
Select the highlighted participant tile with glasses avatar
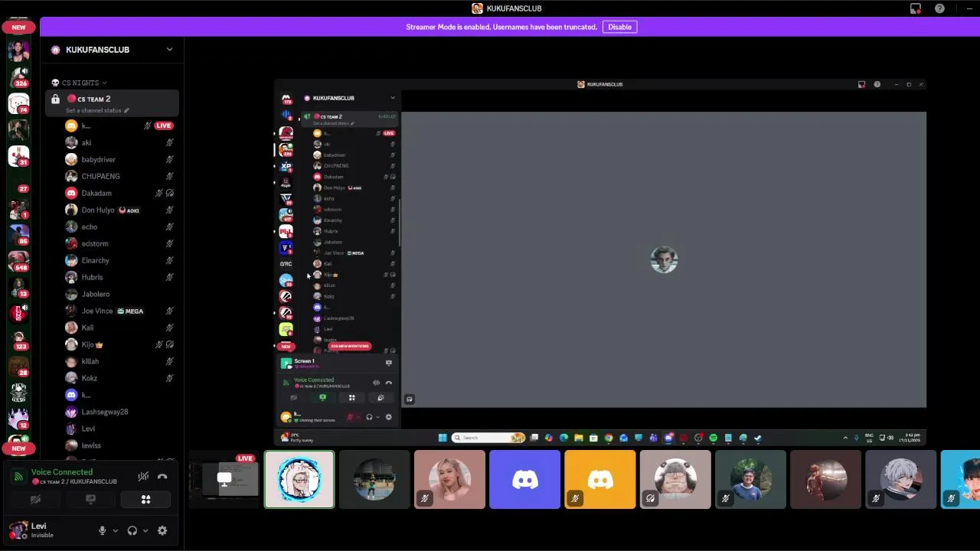click(299, 480)
